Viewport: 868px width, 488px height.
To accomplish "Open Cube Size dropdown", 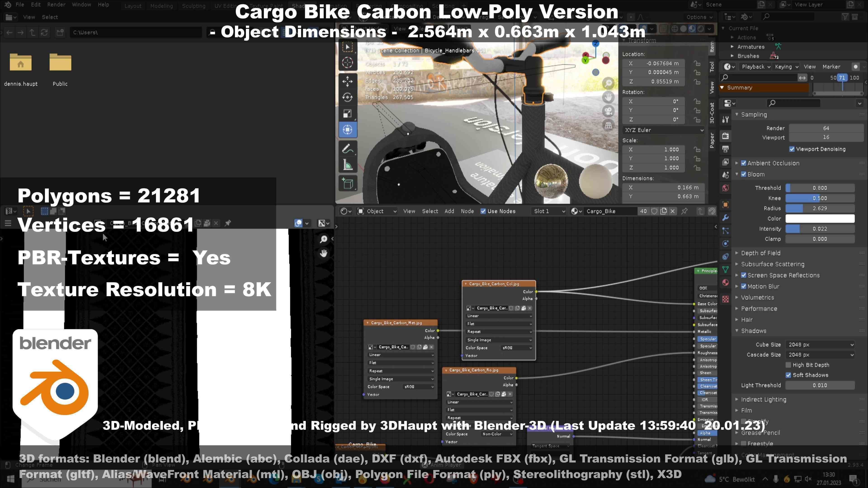I will [820, 345].
